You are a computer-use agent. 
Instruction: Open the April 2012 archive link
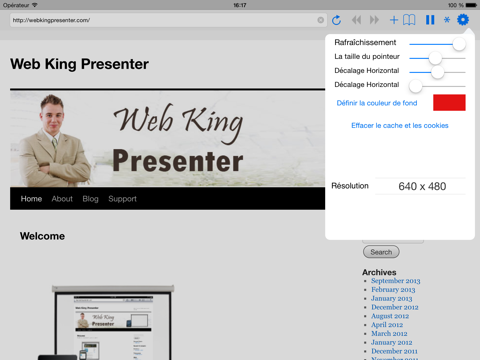click(x=387, y=325)
